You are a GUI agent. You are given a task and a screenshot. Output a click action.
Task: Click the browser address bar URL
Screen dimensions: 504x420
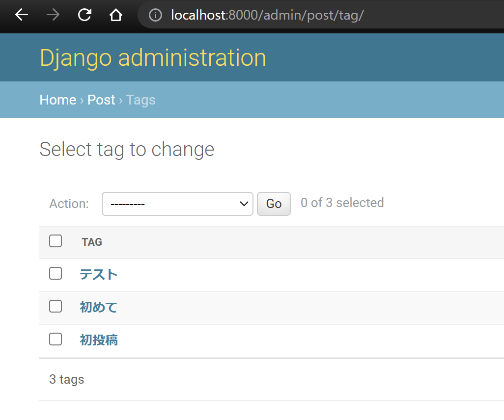[x=267, y=15]
